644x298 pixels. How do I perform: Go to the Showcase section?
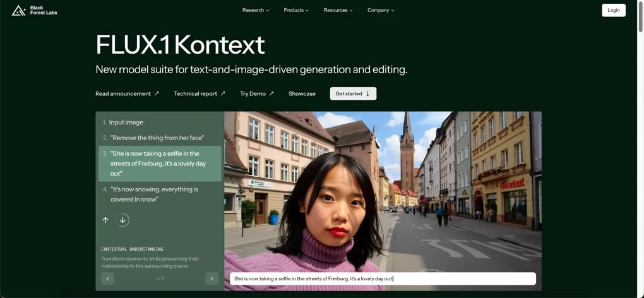click(302, 93)
